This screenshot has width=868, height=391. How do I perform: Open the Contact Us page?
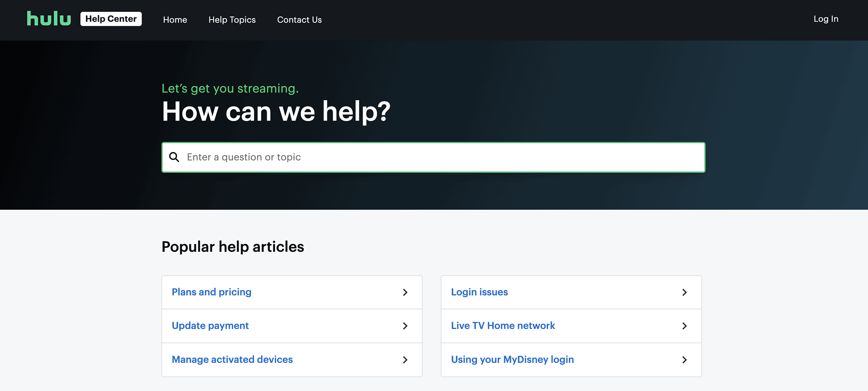[x=299, y=20]
